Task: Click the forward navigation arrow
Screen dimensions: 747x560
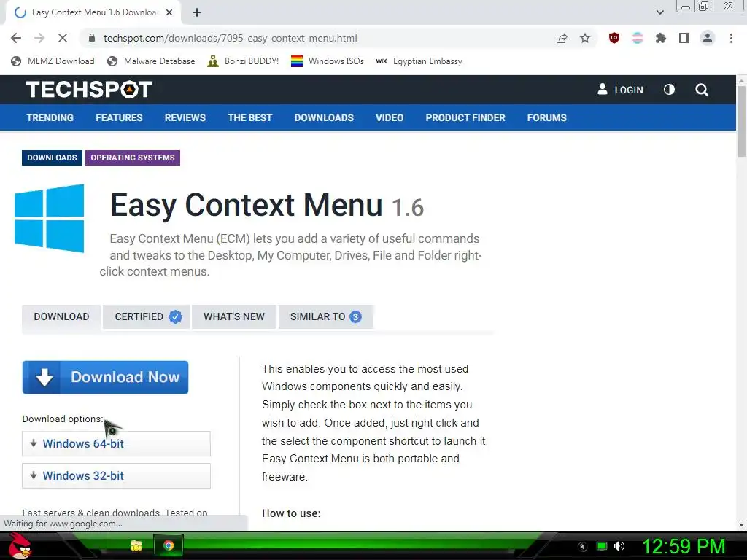Action: pyautogui.click(x=39, y=38)
